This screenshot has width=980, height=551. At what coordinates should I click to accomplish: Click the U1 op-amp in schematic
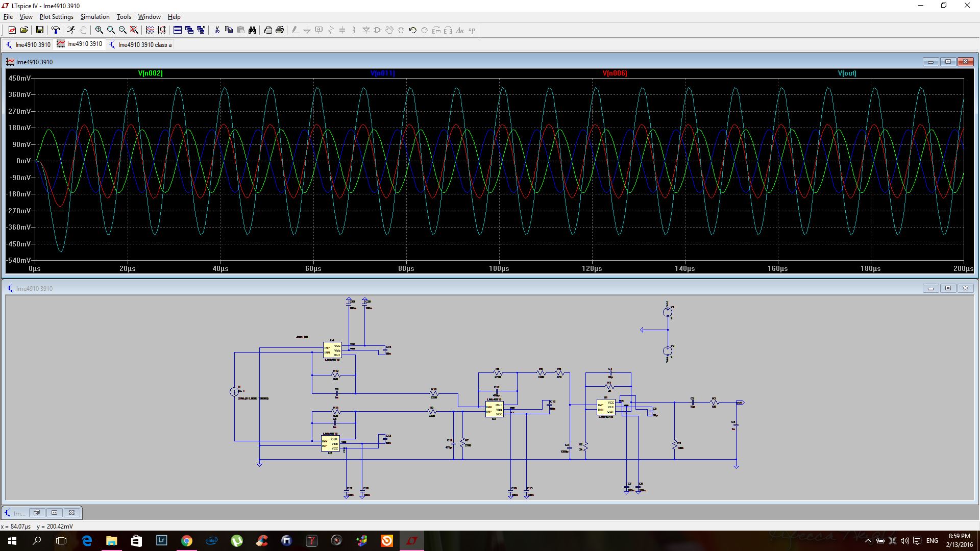[x=606, y=407]
